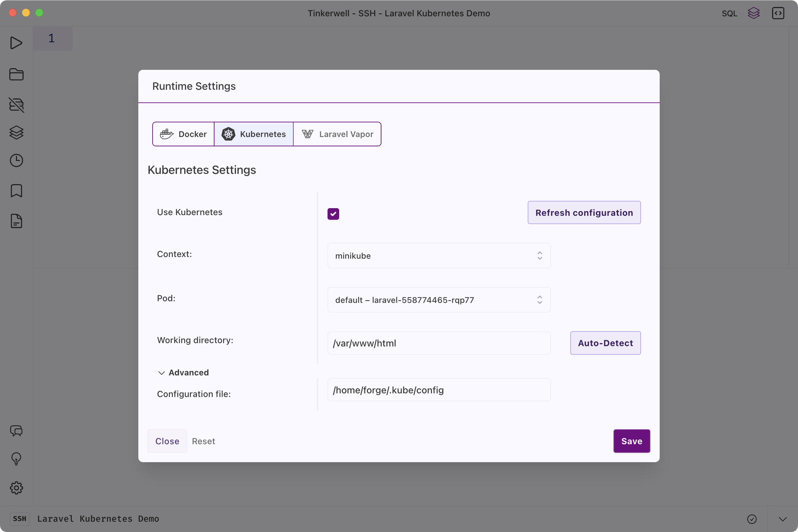Image resolution: width=798 pixels, height=532 pixels.
Task: Click Laravel Kubernetes Demo in status bar
Action: [98, 519]
